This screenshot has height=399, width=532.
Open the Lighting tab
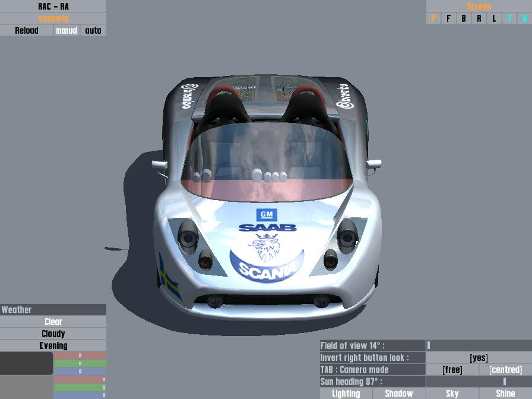[x=346, y=394]
